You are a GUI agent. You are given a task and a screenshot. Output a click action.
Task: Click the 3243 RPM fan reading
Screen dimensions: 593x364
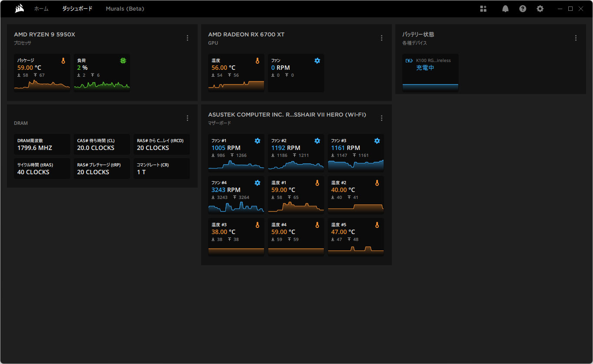click(x=226, y=190)
